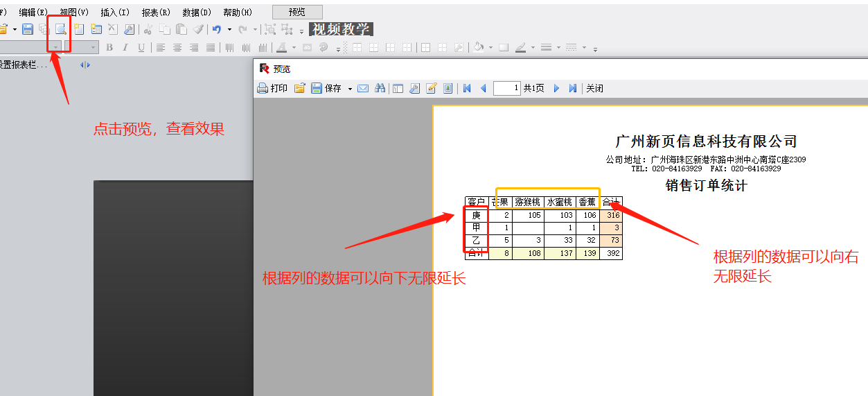Click the edit page pencil icon in preview
Screen dimensions: 868x396
point(431,88)
